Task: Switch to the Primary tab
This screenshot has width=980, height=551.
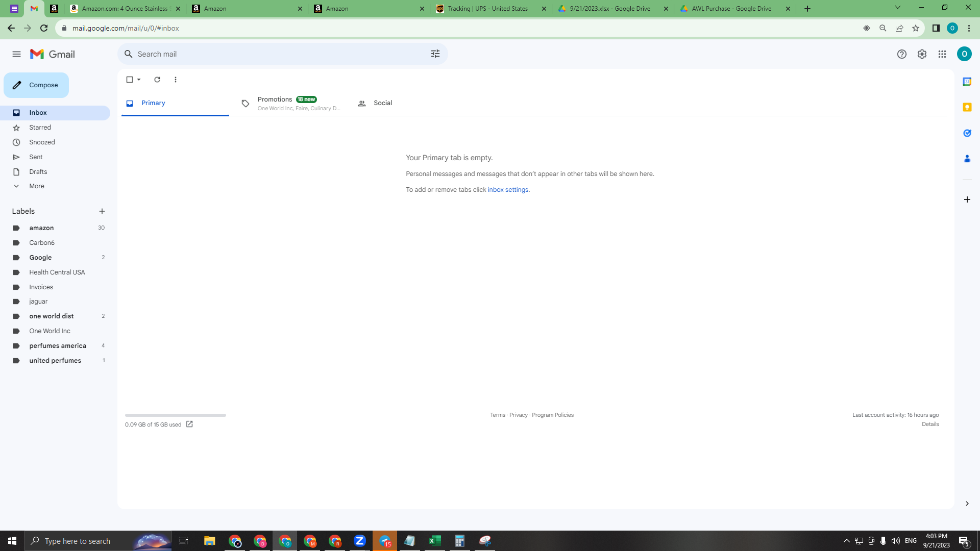Action: [x=175, y=103]
